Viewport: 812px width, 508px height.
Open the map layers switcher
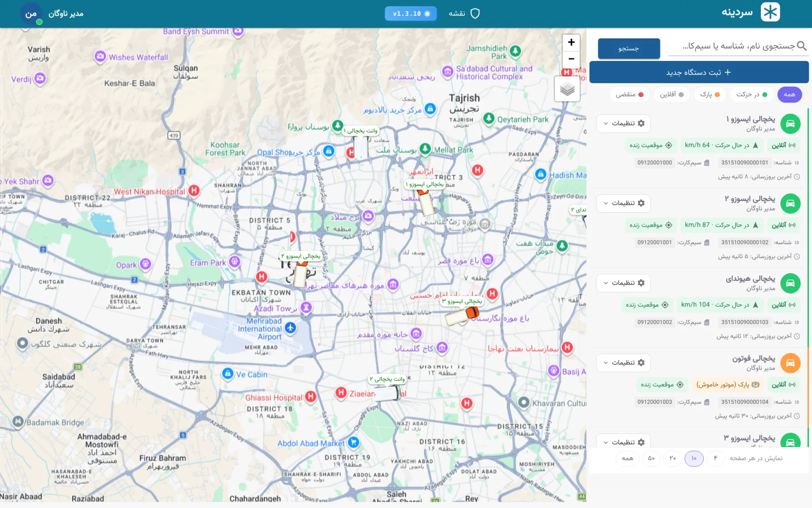click(x=567, y=89)
